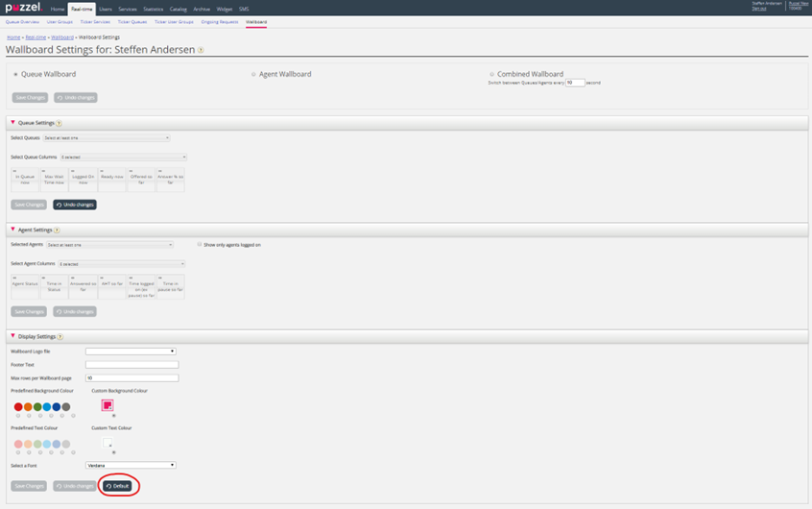Collapse Agent Settings section red arrow
The height and width of the screenshot is (509, 812).
(x=12, y=230)
